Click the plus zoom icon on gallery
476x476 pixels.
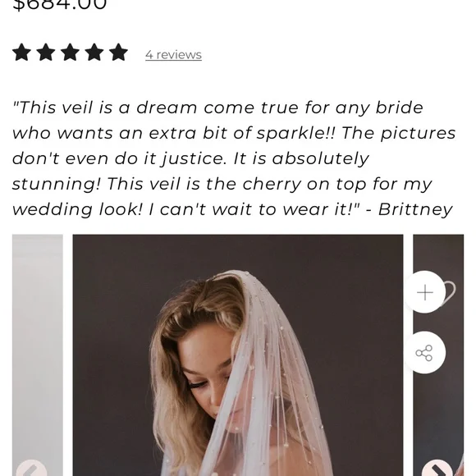click(425, 292)
